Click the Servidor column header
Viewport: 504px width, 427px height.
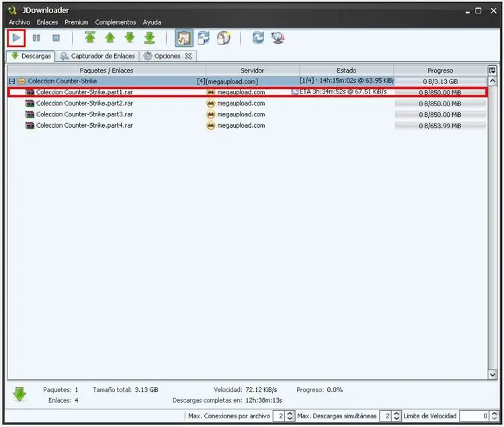[x=252, y=71]
